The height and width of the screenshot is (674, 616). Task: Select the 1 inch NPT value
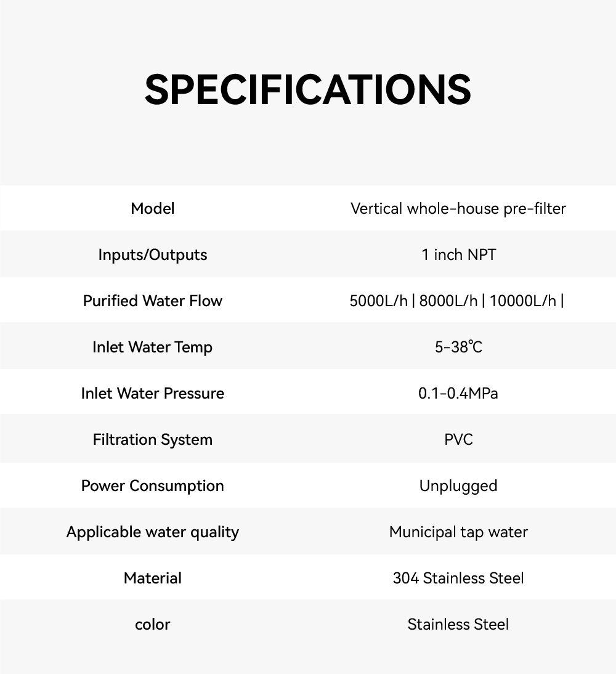tap(458, 254)
